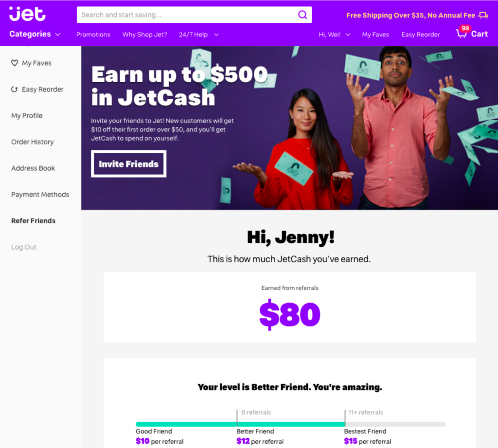Click the search magnifier icon
Screen dimensions: 498x448
302,15
